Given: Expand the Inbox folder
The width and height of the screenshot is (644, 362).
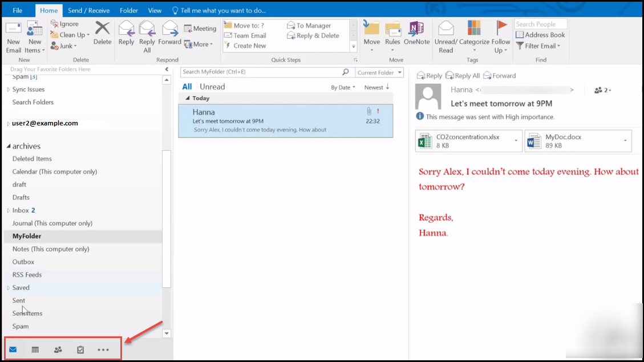Looking at the screenshot, I should 8,210.
